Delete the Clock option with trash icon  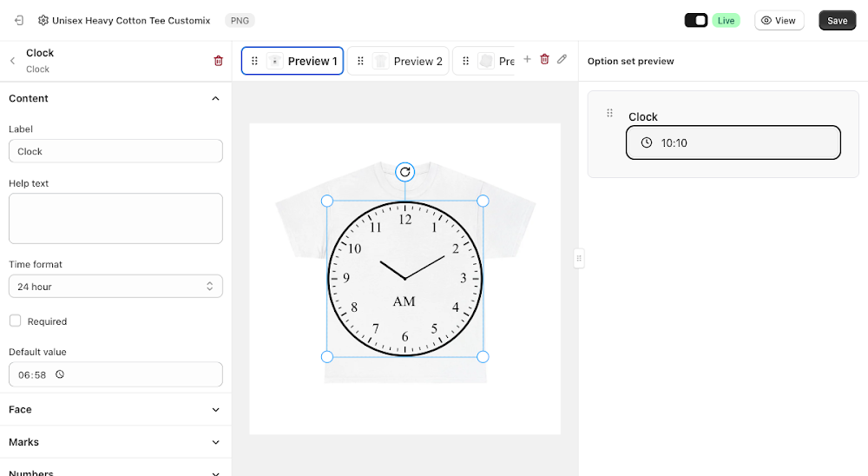tap(218, 61)
